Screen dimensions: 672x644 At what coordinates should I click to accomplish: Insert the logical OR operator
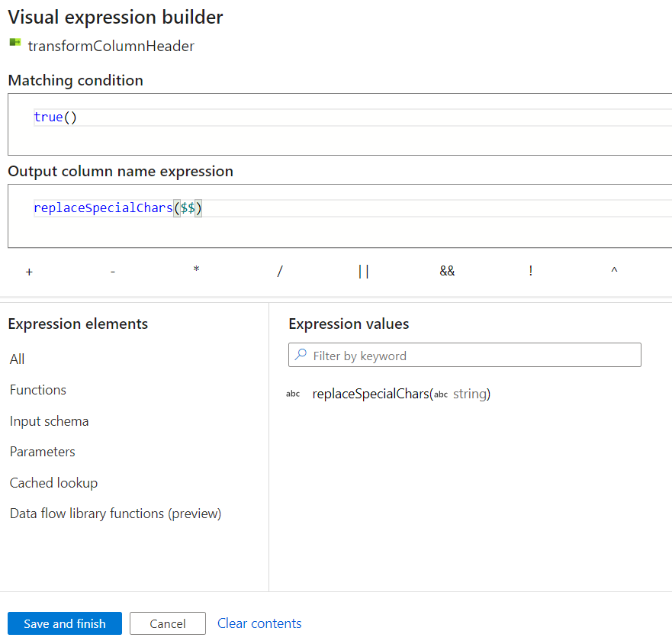pyautogui.click(x=363, y=271)
